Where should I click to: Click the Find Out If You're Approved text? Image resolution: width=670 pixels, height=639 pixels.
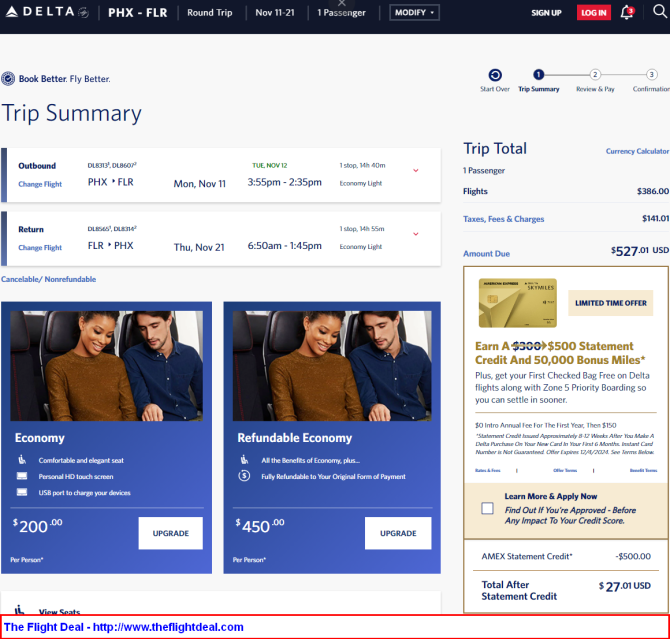pos(570,515)
